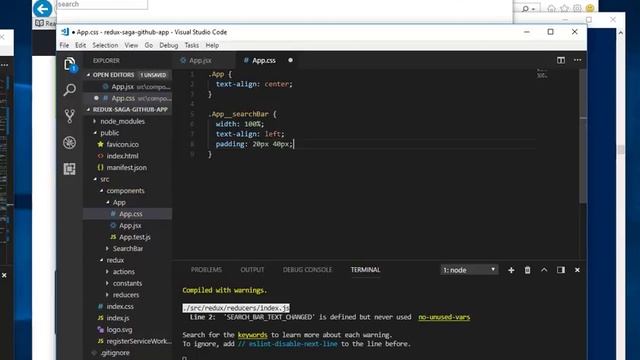Close the terminal panel
This screenshot has width=640, height=360.
coord(577,270)
